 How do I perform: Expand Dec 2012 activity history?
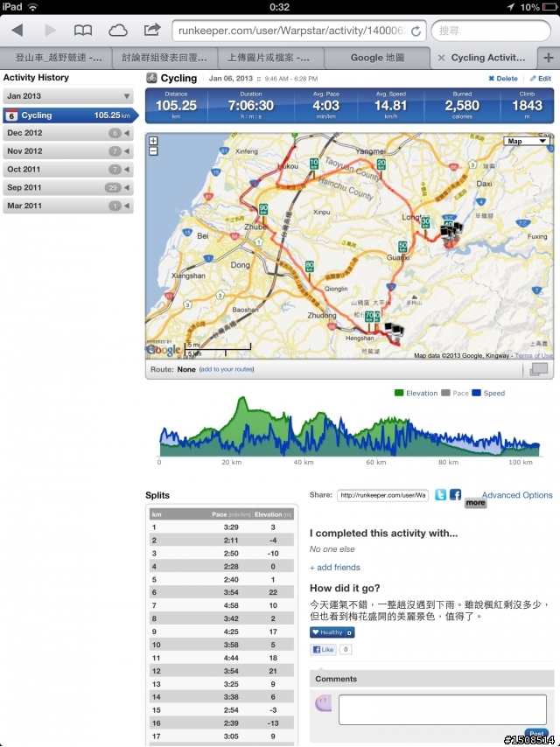pos(68,133)
